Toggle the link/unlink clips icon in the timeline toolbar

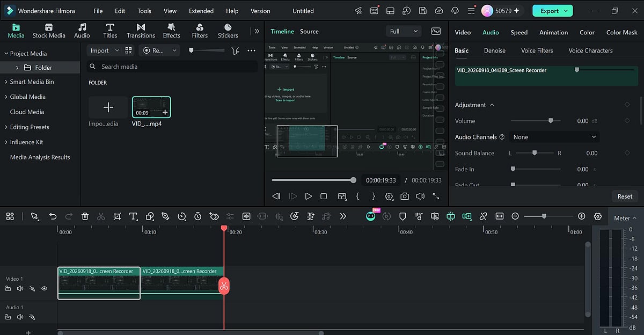coord(483,216)
